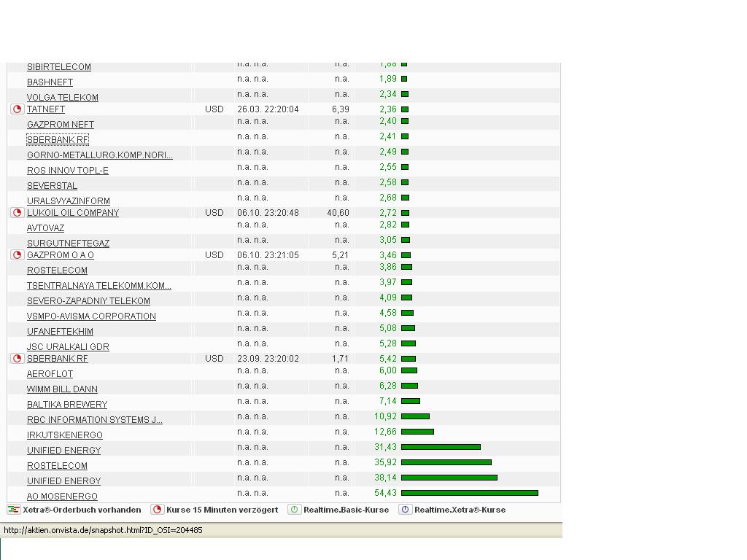Click the percentage value 7,14
The height and width of the screenshot is (560, 747).
point(388,401)
